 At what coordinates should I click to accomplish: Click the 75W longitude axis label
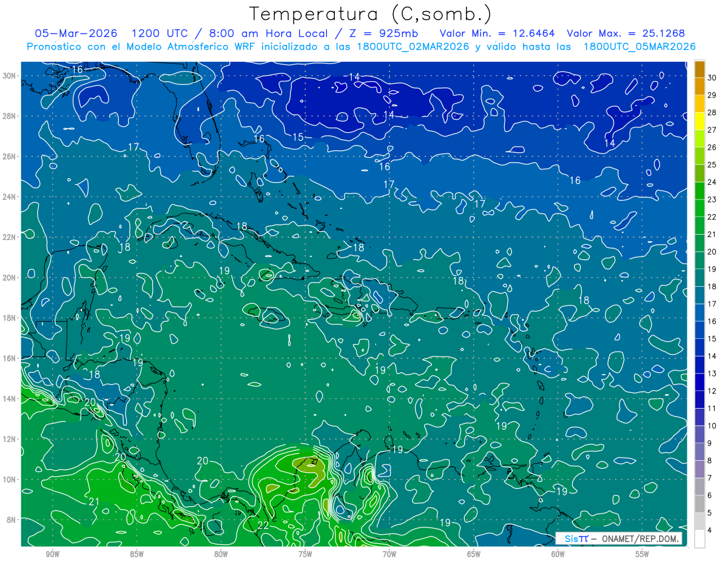305,554
